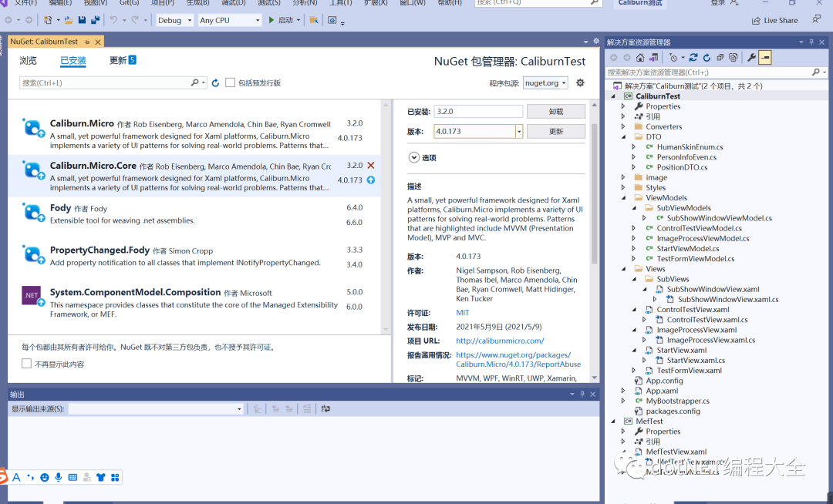
Task: Click the Pending Changes Filter clock icon
Action: click(673, 57)
